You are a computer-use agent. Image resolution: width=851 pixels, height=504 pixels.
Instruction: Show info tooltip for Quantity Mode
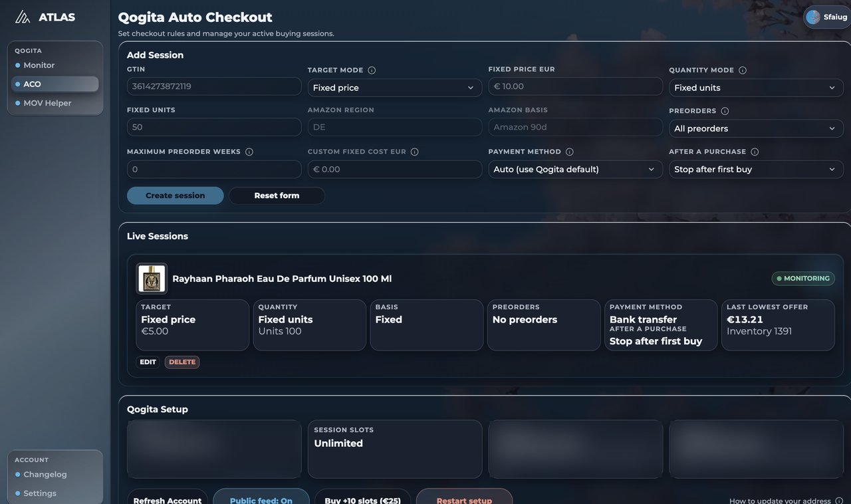tap(743, 70)
